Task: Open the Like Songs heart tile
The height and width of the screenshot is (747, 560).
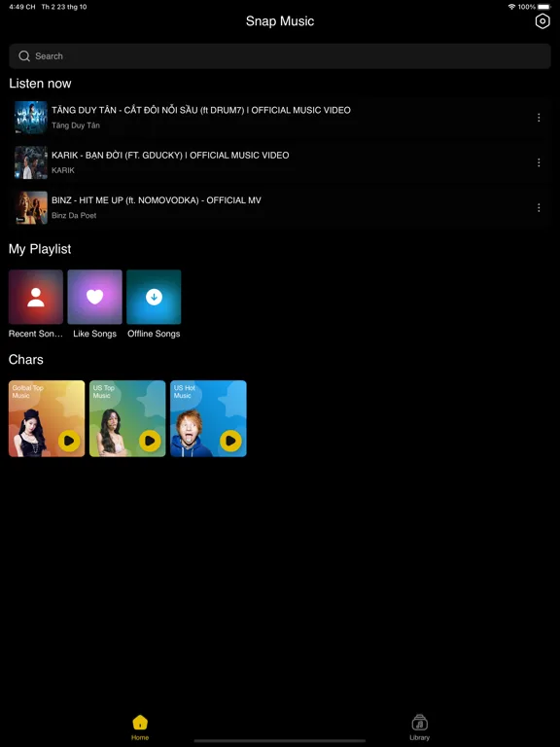Action: point(94,297)
